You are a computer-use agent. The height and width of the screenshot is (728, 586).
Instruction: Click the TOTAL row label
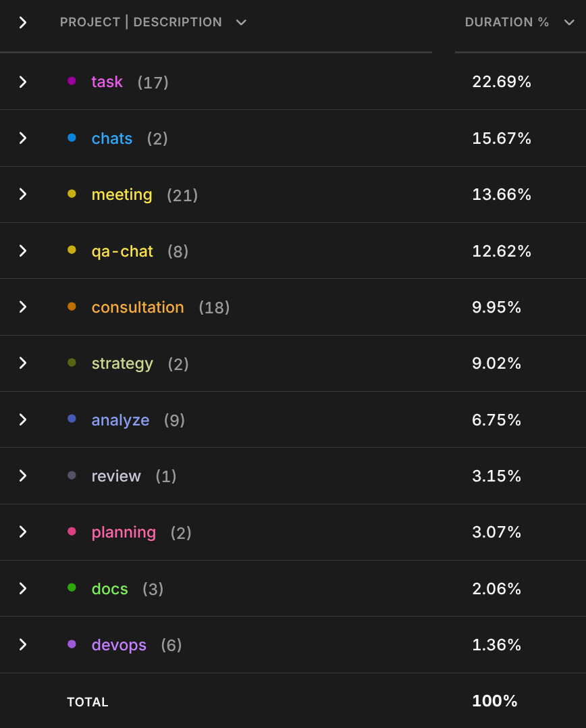click(88, 702)
